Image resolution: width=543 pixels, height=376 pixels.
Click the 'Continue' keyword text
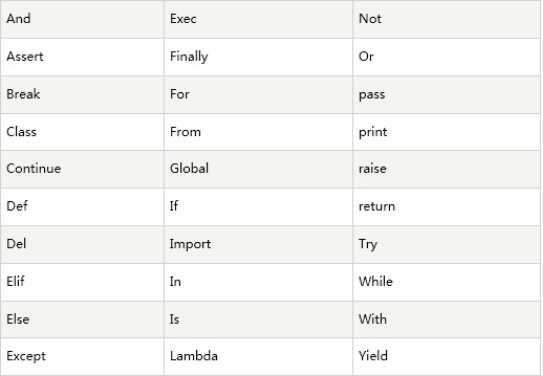coord(34,169)
